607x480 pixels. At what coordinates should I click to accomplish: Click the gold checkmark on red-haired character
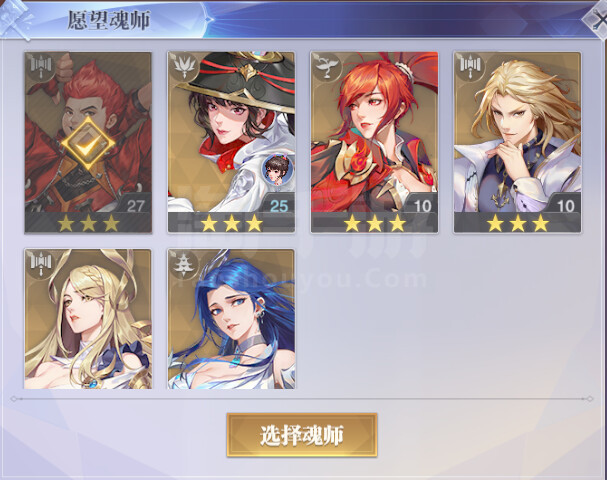tap(88, 144)
